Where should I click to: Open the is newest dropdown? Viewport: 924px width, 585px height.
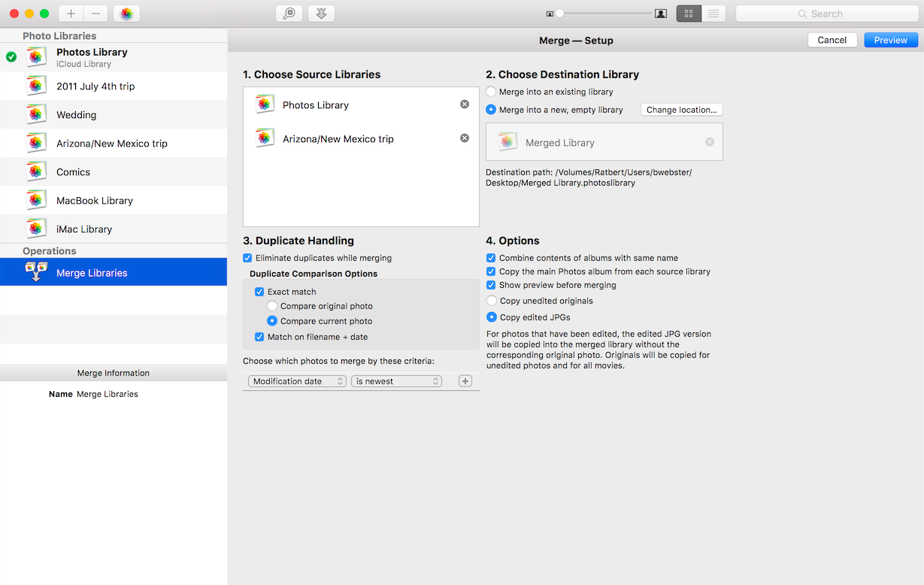[396, 381]
